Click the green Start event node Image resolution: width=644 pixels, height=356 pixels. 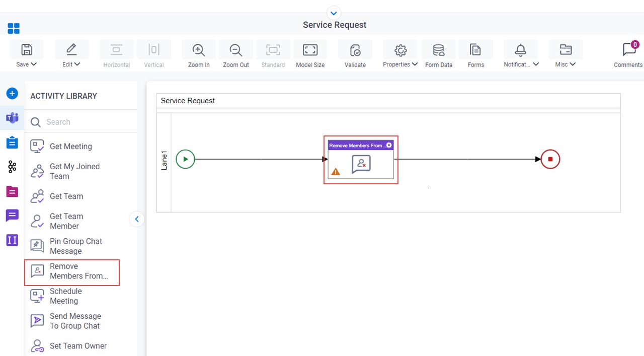pos(186,159)
